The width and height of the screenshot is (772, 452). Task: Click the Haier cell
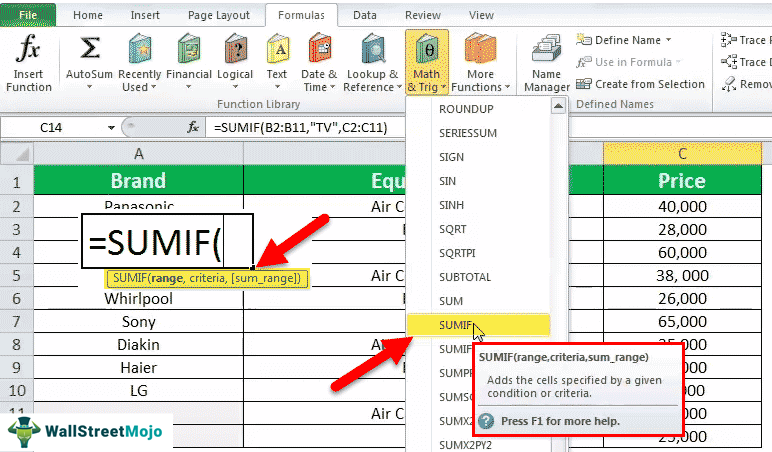138,367
